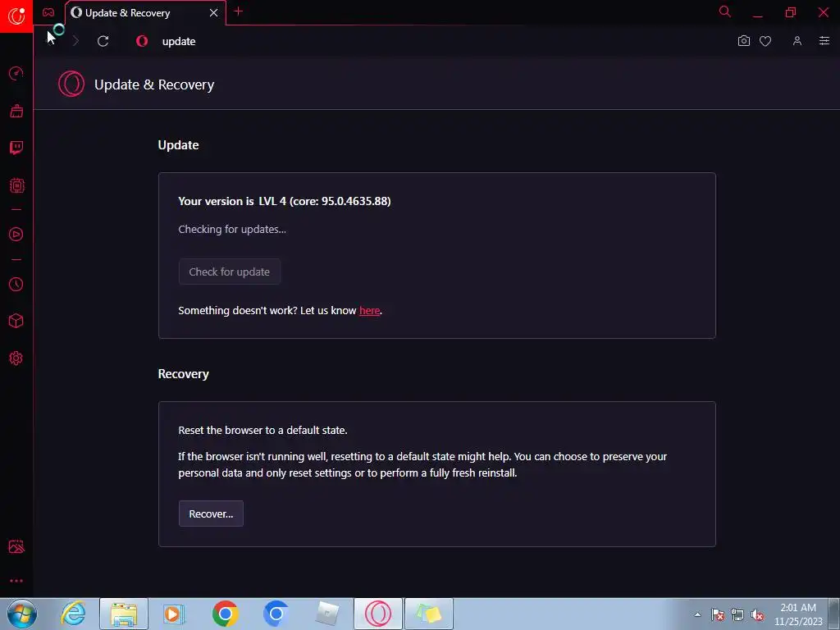840x630 pixels.
Task: Open Windows Media Player from taskbar
Action: (174, 614)
